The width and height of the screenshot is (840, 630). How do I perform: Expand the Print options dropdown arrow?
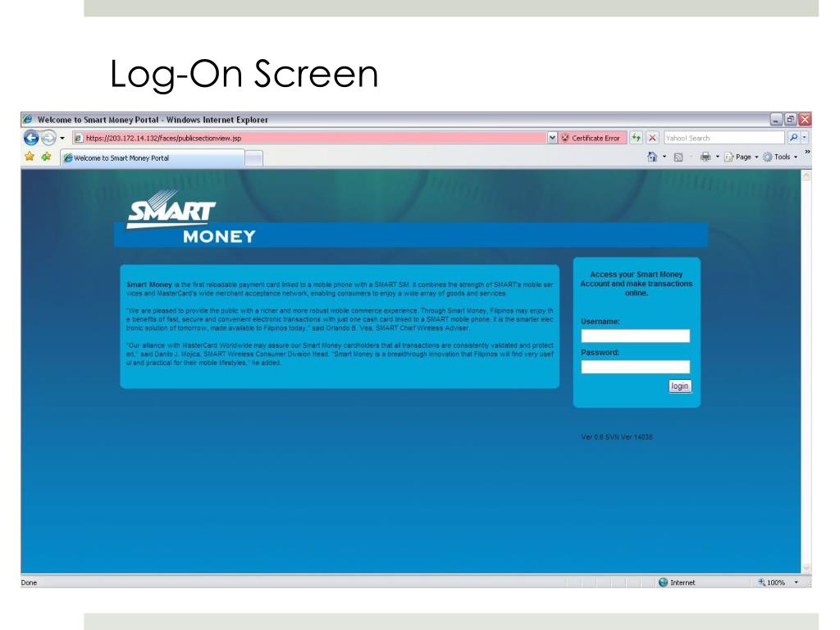[718, 157]
